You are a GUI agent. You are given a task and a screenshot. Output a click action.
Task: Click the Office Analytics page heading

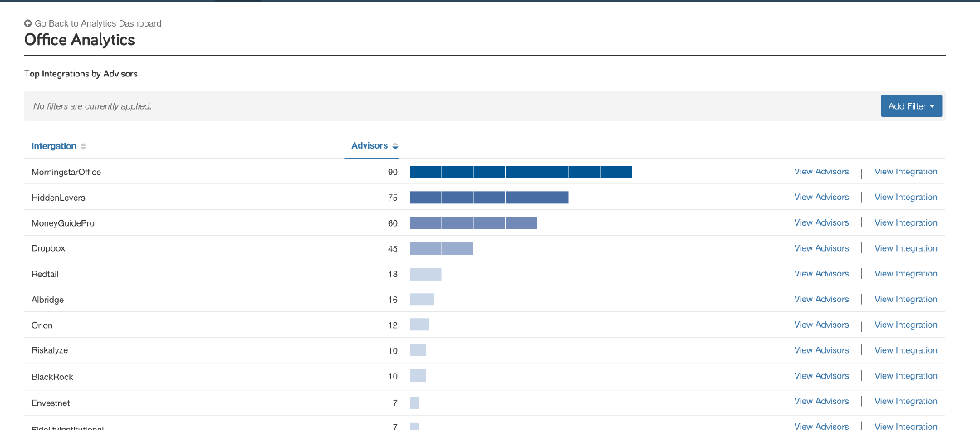(x=80, y=40)
